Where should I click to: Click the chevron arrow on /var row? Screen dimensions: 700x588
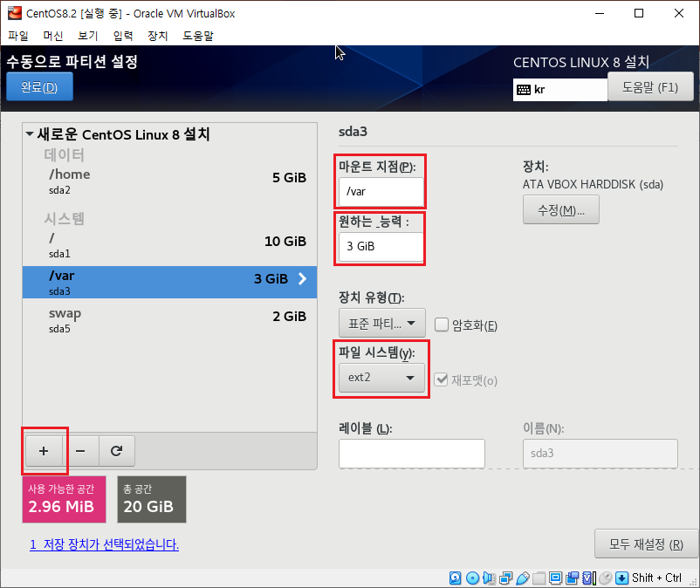(x=303, y=279)
